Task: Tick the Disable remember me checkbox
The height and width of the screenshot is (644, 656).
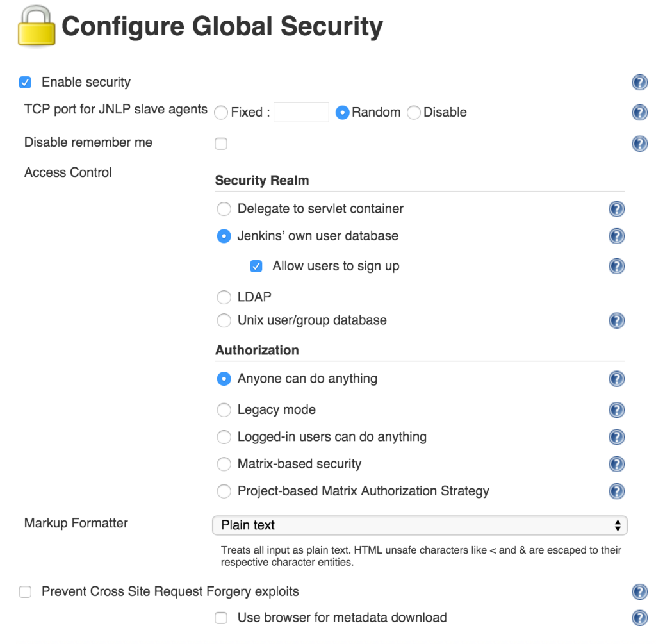Action: point(221,144)
